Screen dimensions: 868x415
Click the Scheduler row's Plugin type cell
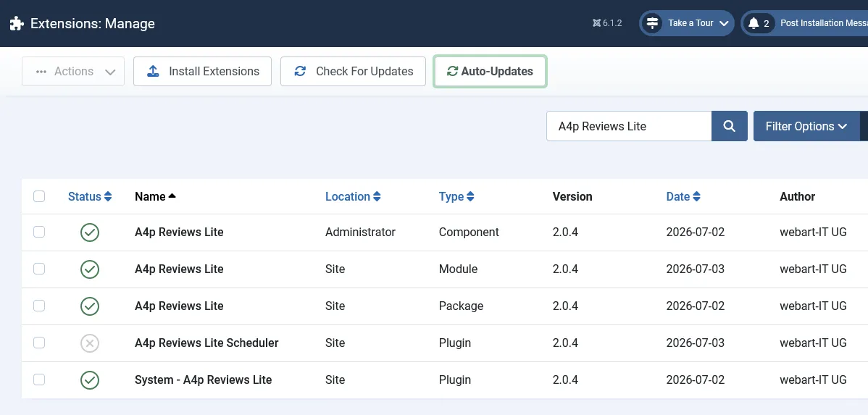click(455, 343)
